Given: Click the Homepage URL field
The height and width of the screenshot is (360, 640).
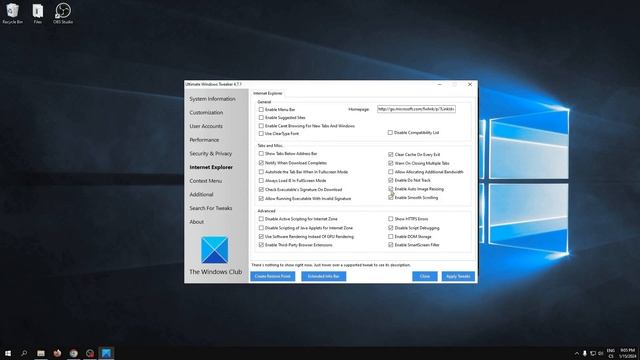Looking at the screenshot, I should (x=416, y=109).
